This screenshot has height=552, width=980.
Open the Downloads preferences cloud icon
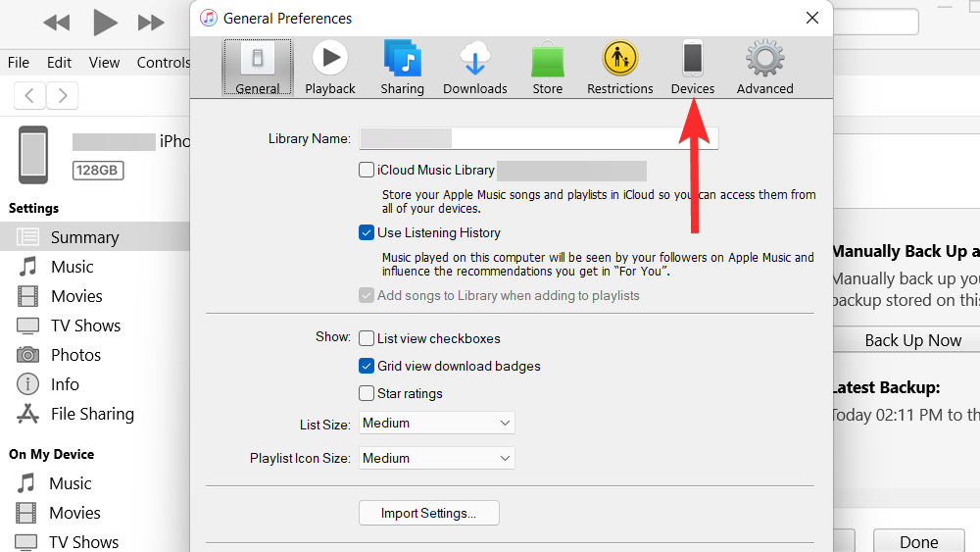point(474,61)
